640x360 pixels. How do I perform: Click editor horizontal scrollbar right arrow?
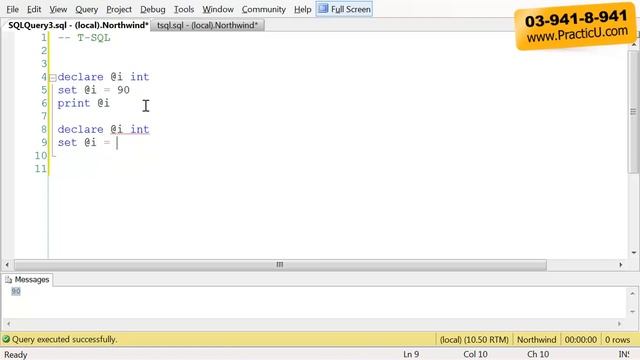coord(621,265)
